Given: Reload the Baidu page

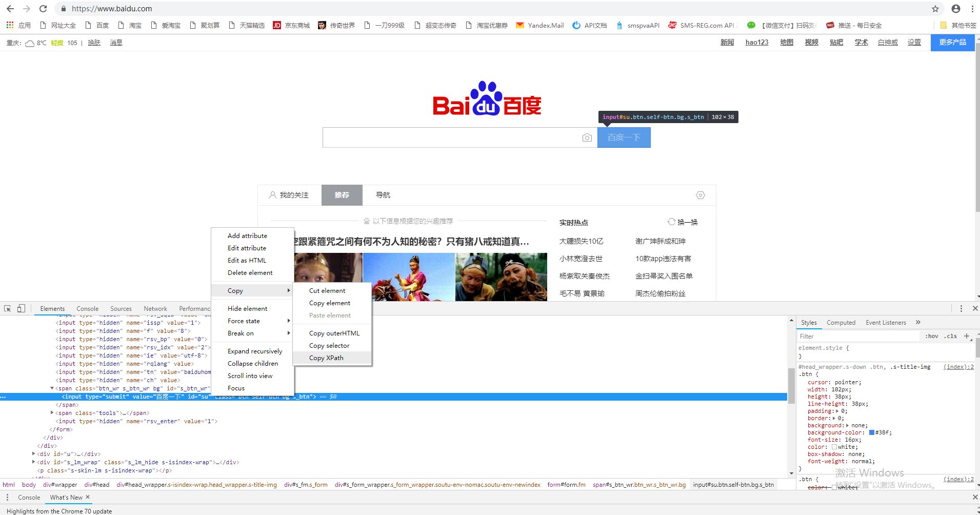Looking at the screenshot, I should click(44, 9).
